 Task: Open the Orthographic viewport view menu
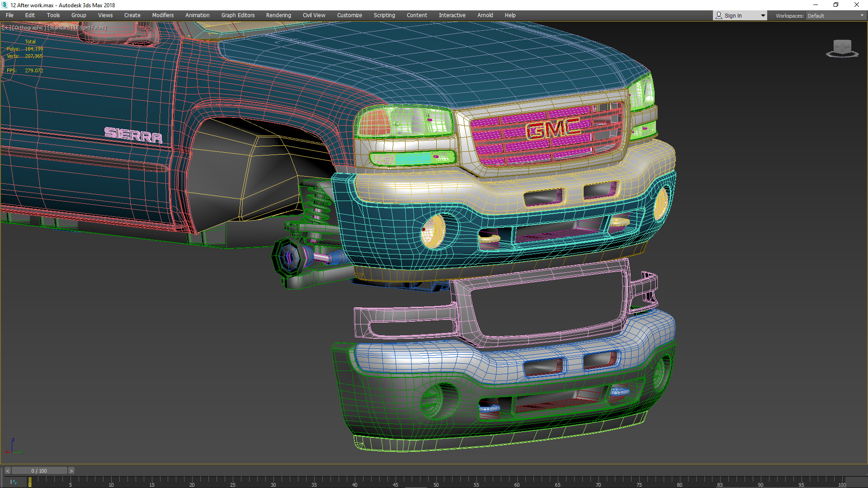coord(29,28)
